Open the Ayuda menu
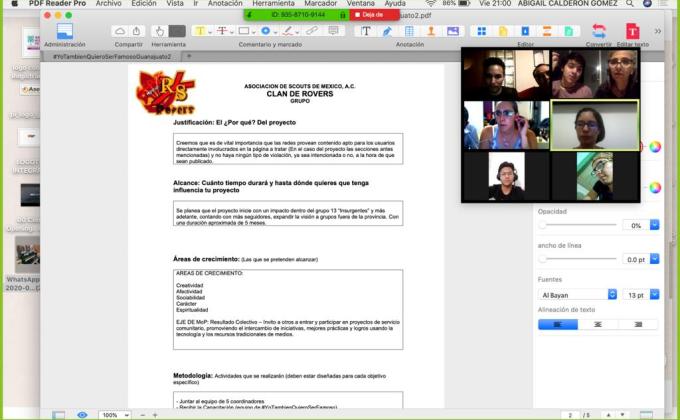Viewport: 680px width, 420px height. (395, 3)
